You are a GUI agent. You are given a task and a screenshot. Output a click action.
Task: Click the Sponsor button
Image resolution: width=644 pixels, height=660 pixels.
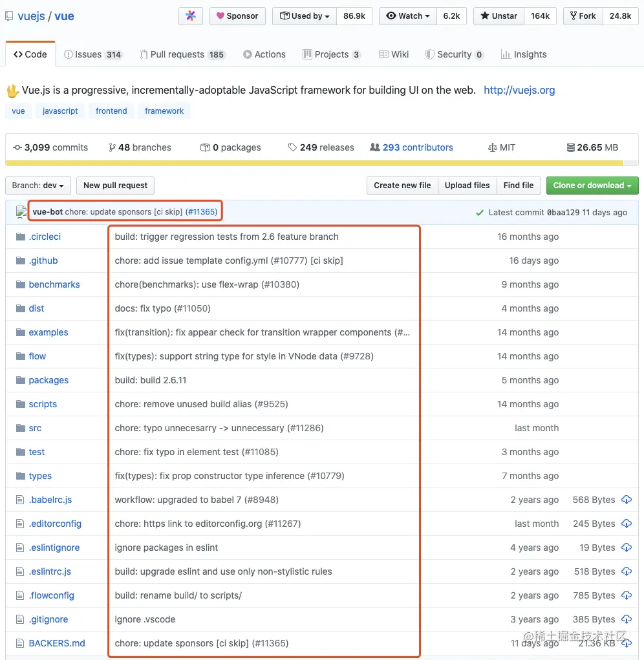click(237, 16)
